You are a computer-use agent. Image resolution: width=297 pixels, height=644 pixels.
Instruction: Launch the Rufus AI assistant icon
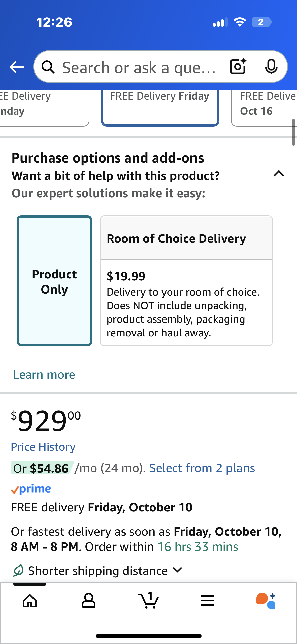point(266,601)
